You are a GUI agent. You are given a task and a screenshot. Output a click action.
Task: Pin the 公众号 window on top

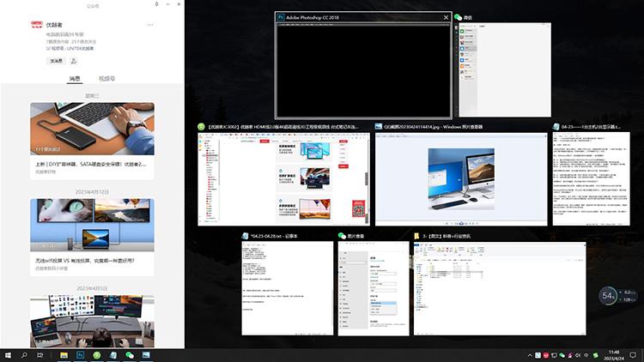tap(155, 4)
